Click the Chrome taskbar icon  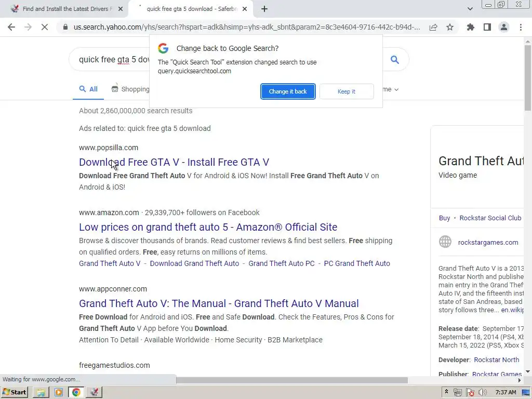(x=76, y=393)
